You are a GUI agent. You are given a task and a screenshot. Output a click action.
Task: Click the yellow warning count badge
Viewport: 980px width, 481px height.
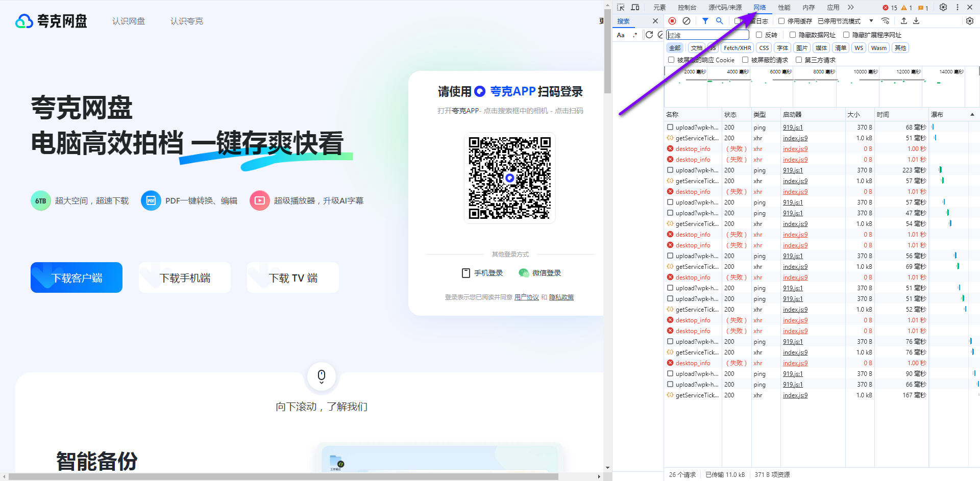pos(906,8)
